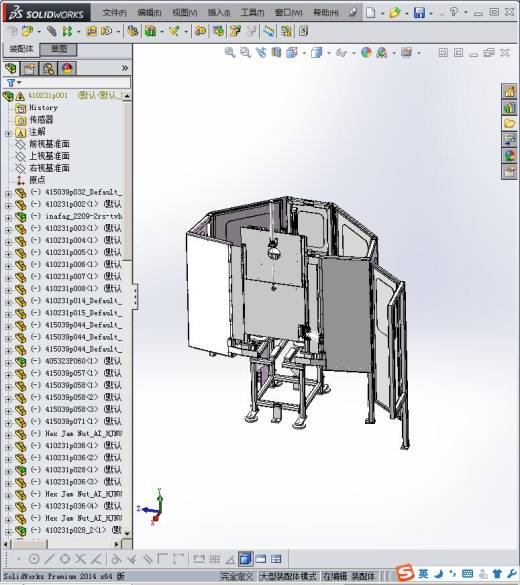520x585 pixels.
Task: Switch to the 草图 toolbar tab
Action: click(x=59, y=49)
